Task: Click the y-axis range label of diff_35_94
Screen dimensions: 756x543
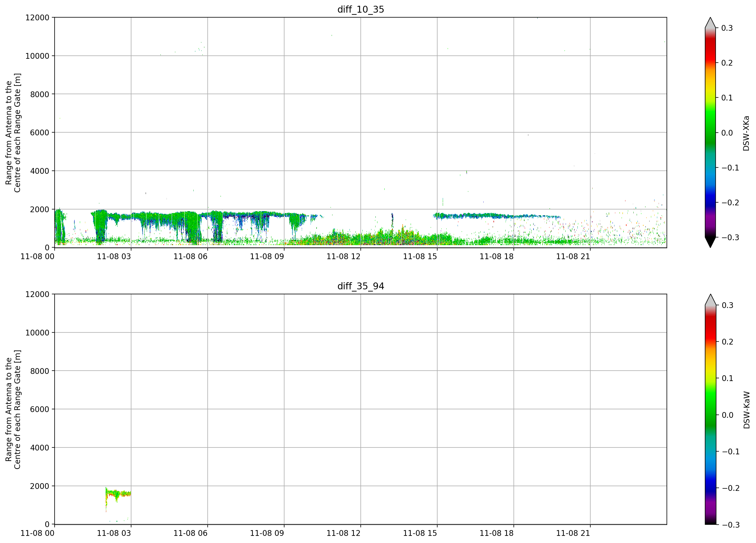Action: (x=13, y=410)
